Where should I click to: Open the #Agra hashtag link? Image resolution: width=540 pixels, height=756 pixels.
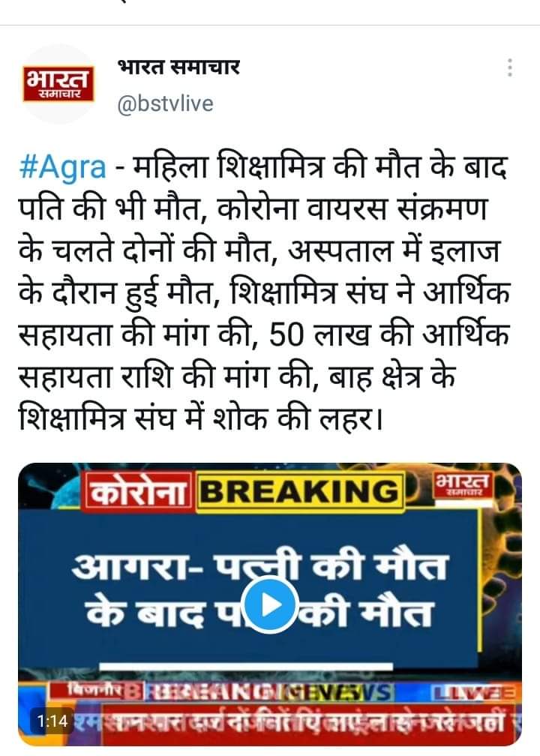[x=63, y=167]
